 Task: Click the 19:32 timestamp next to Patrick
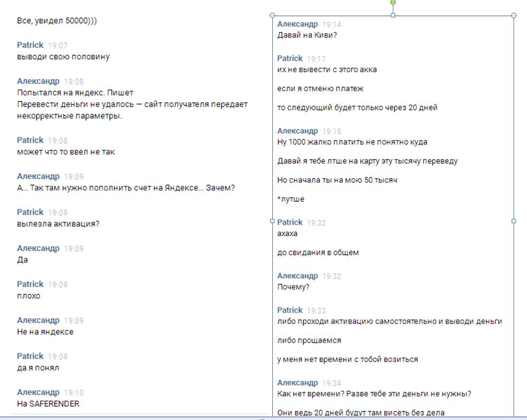click(316, 223)
